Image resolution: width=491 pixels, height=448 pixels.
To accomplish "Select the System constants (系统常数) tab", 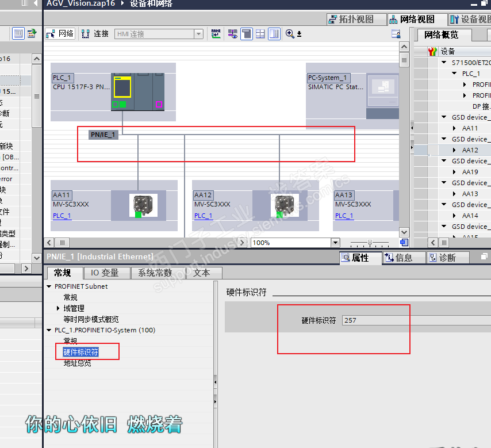I will [158, 273].
